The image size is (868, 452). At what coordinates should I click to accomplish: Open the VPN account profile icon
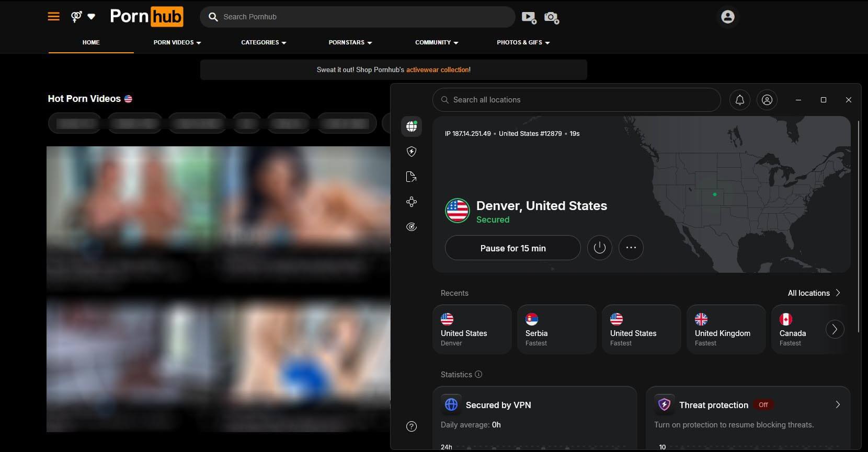point(767,100)
